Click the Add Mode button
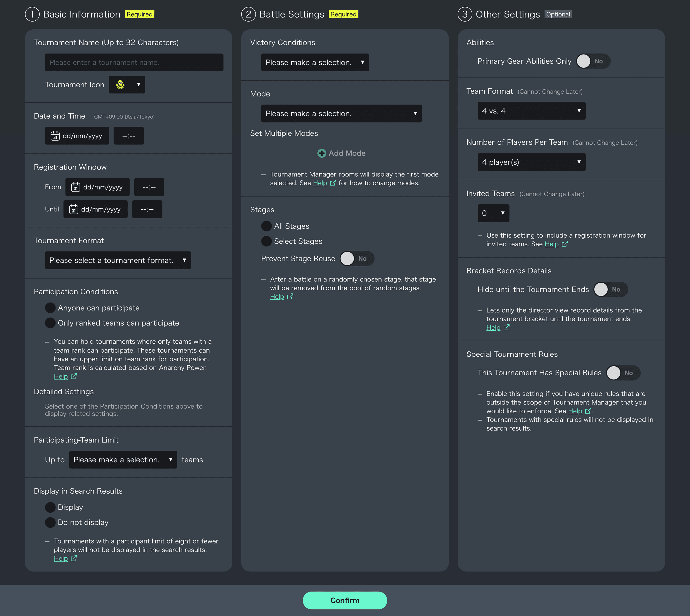The height and width of the screenshot is (616, 690). tap(341, 153)
